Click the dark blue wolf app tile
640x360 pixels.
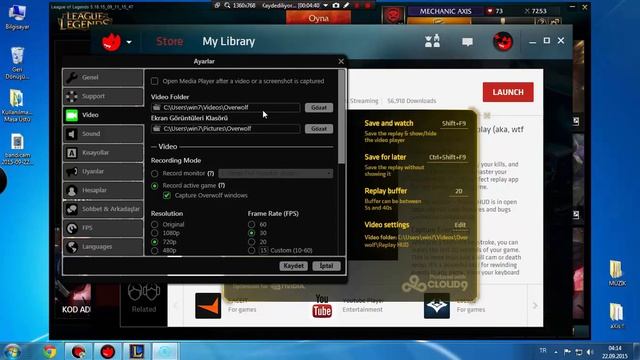[437, 306]
